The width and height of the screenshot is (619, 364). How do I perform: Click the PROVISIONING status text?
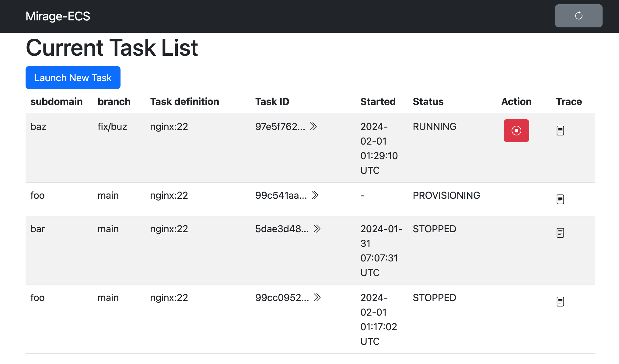[446, 195]
